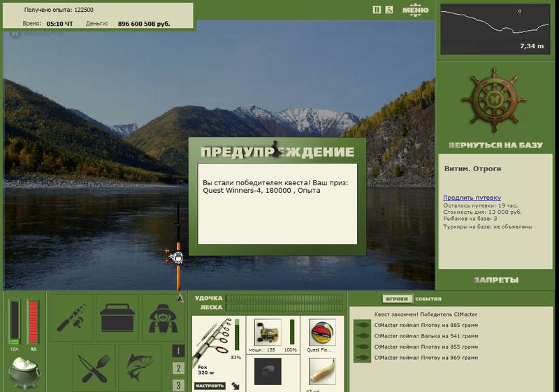Click 'Стоимость дня: 13 000 руб.' text
Image resolution: width=559 pixels, height=392 pixels.
point(482,212)
